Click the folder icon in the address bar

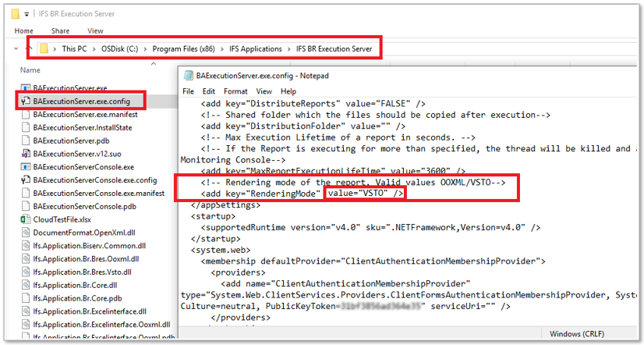pos(45,49)
